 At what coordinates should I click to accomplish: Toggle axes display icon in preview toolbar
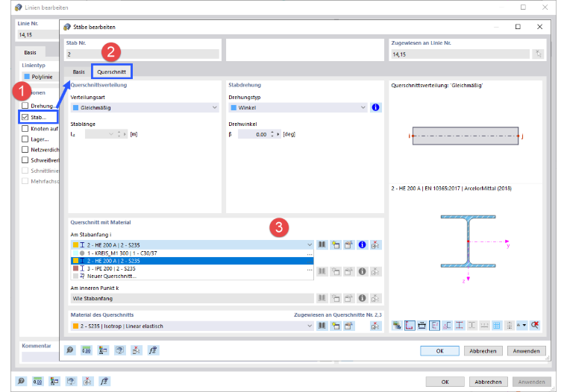[x=434, y=325]
